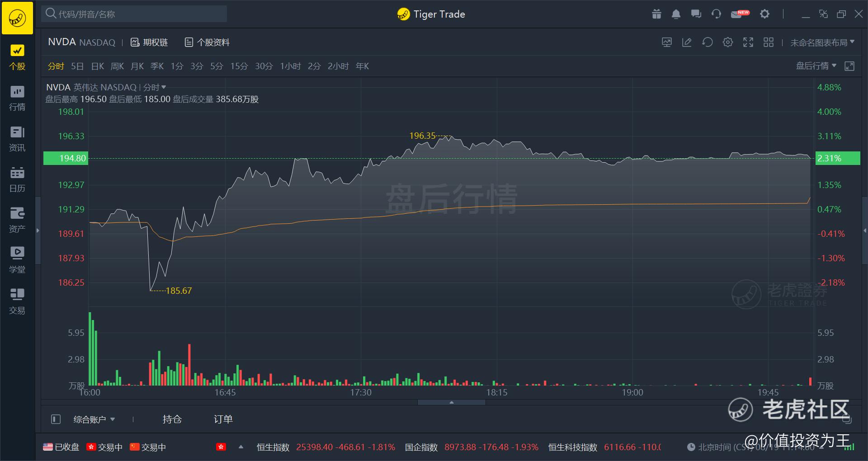
Task: Select the 3分 three-minute interval
Action: click(x=197, y=66)
